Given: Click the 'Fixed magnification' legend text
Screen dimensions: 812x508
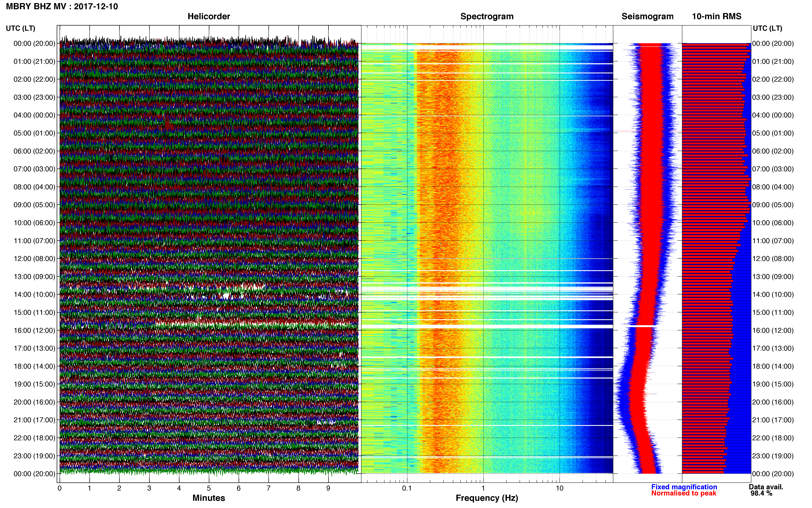Looking at the screenshot, I should tap(684, 487).
